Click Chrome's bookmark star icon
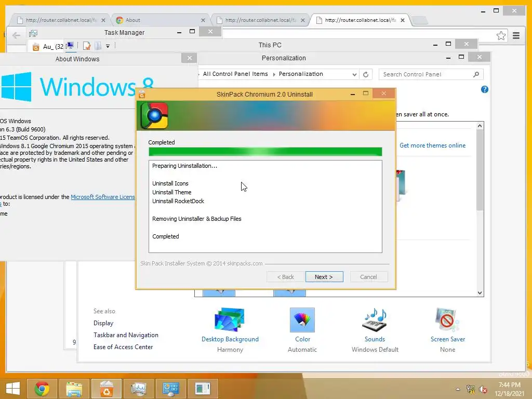The image size is (532, 399). (501, 36)
